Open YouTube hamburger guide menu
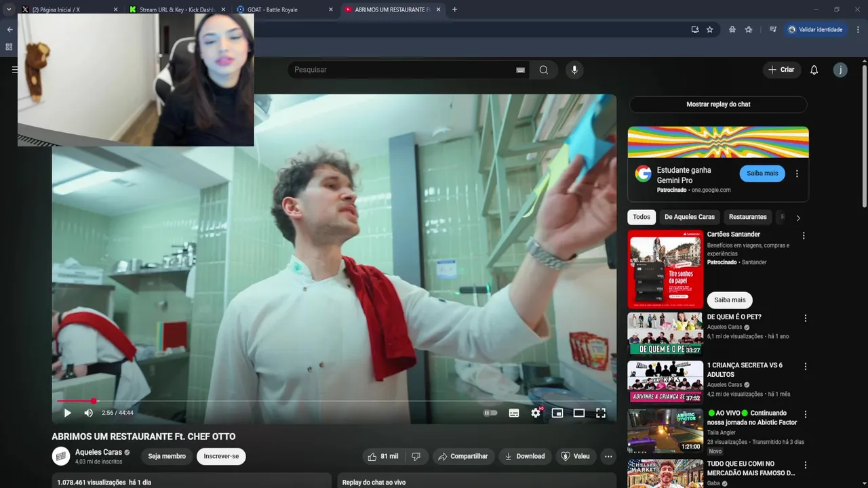The height and width of the screenshot is (488, 868). (x=14, y=70)
